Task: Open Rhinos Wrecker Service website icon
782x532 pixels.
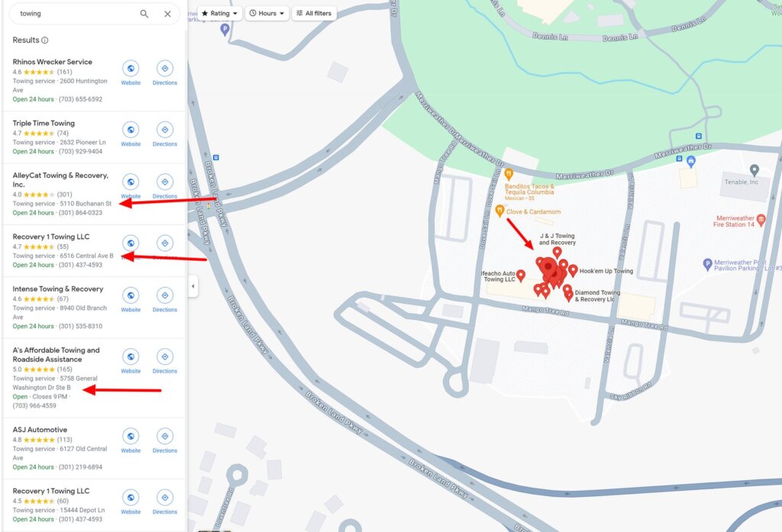Action: pos(131,69)
